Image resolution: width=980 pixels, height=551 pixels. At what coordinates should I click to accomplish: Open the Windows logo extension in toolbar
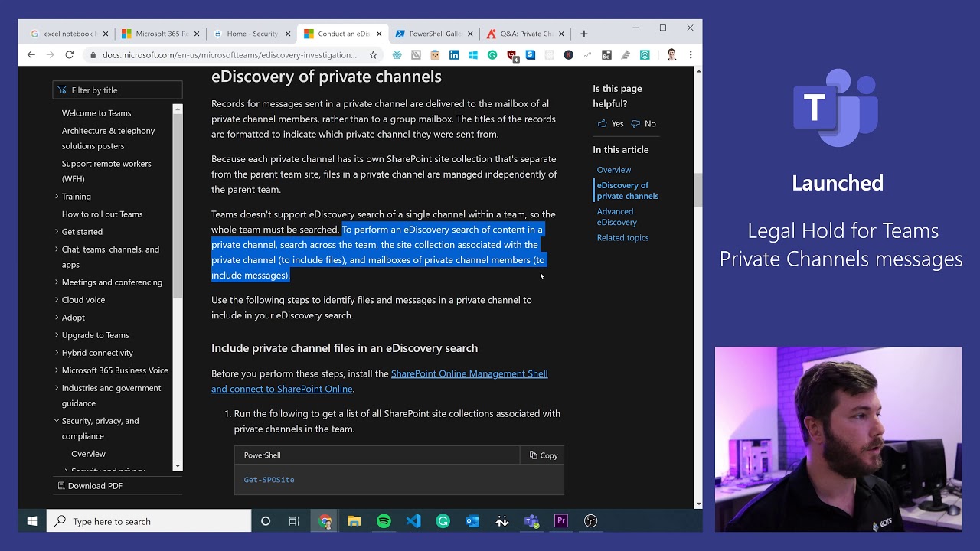(x=473, y=55)
